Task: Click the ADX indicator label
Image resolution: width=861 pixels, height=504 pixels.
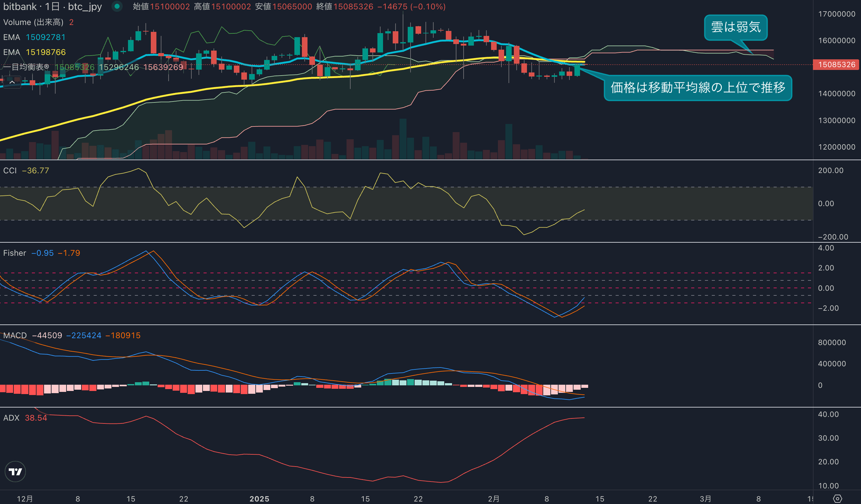Action: coord(11,418)
